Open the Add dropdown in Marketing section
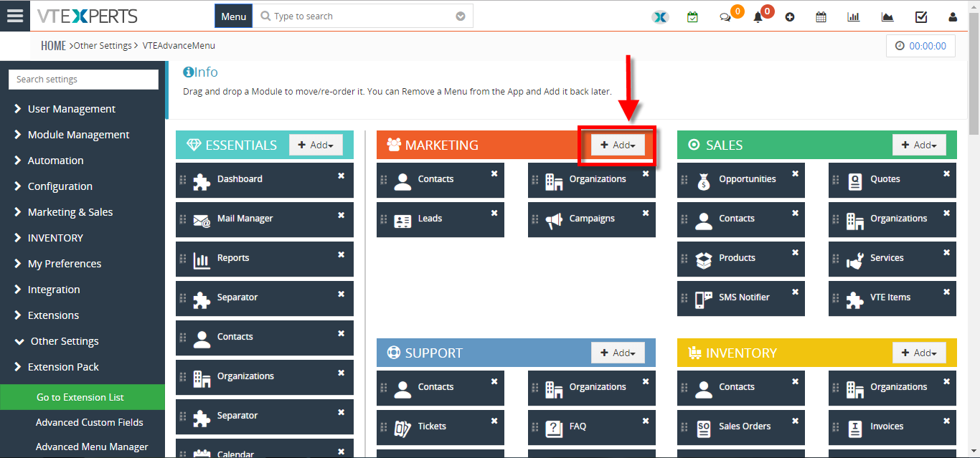 tap(618, 145)
